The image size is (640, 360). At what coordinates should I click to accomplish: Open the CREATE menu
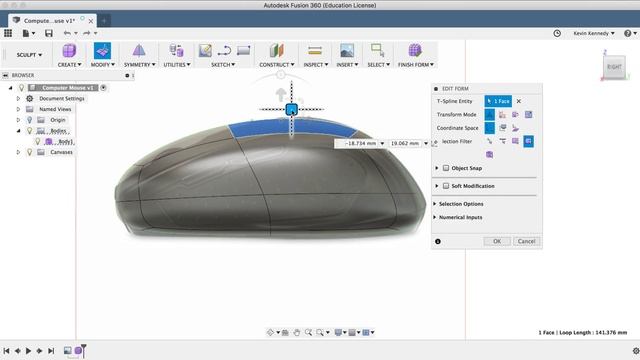pos(69,65)
